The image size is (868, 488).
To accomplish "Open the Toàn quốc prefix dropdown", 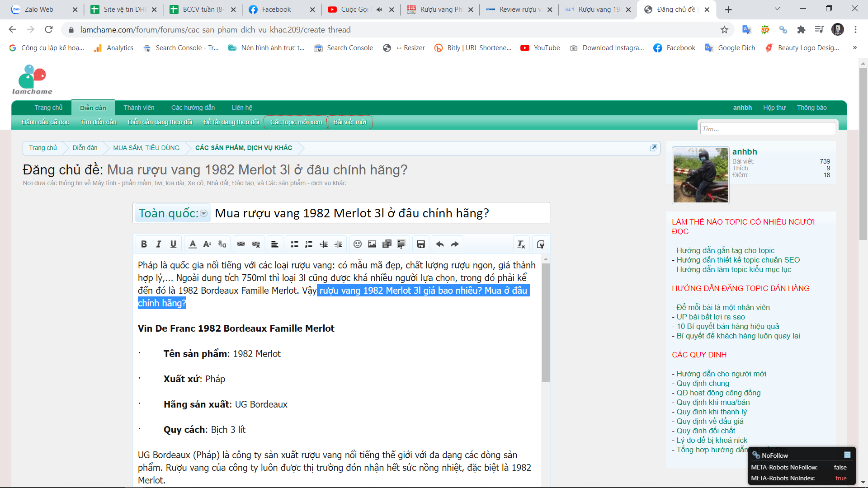I will [x=204, y=213].
